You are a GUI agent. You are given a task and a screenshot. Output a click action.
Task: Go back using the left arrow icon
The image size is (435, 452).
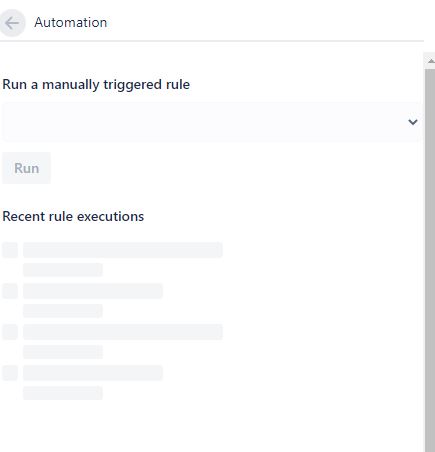coord(12,23)
